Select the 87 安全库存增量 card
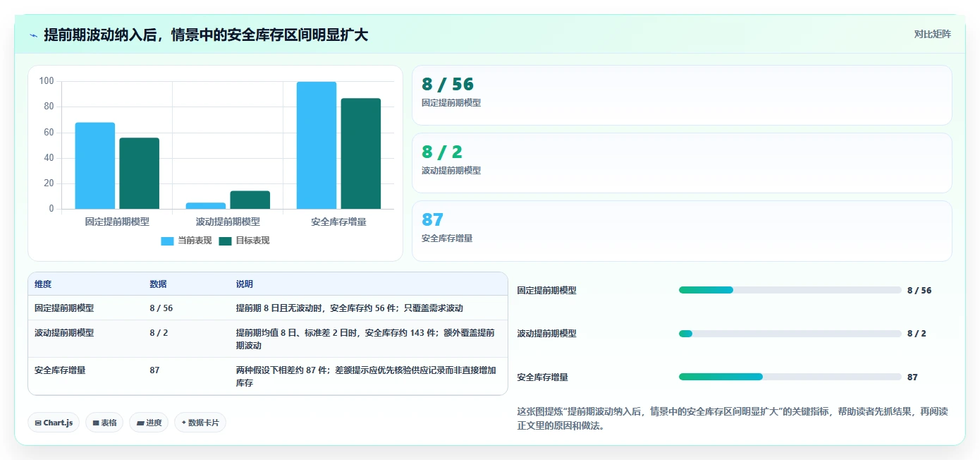The height and width of the screenshot is (460, 980). click(x=682, y=231)
